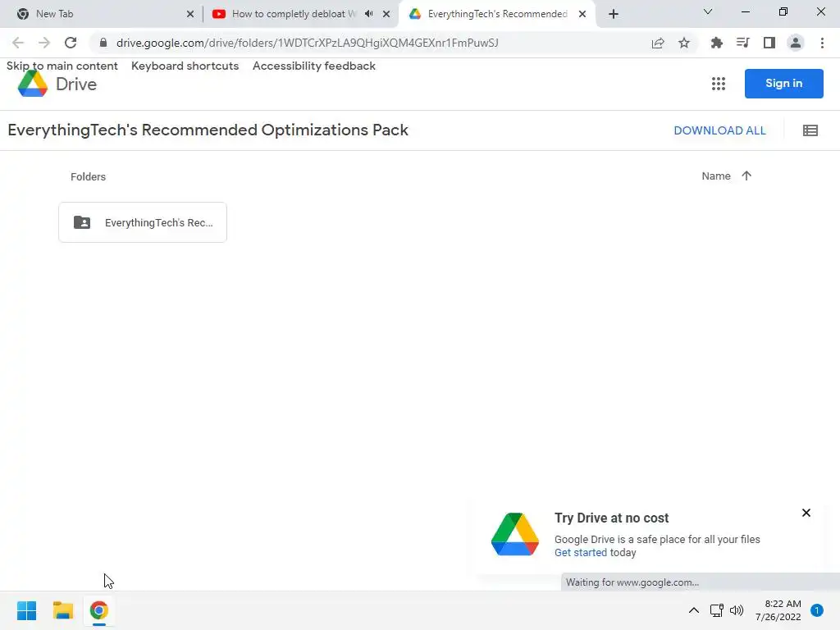Sort by the Name column label

point(716,176)
